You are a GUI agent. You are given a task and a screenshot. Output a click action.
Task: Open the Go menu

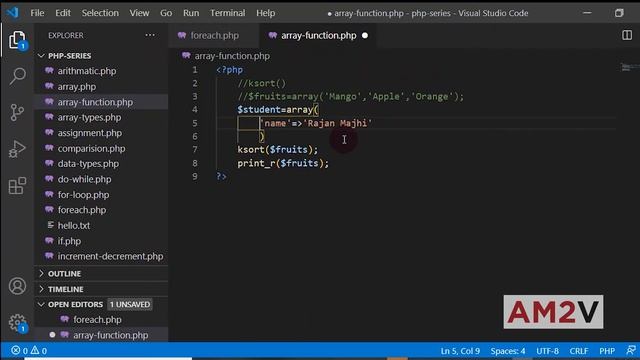click(166, 13)
